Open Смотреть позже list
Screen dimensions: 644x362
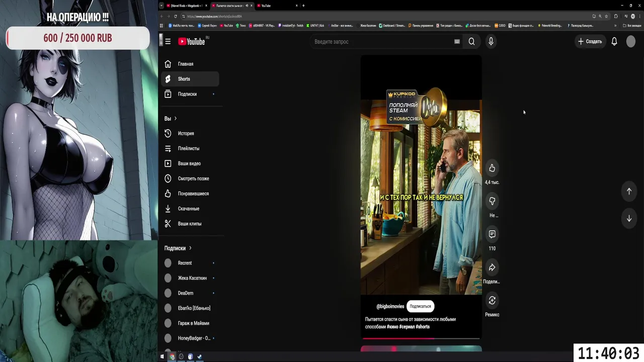(x=190, y=178)
